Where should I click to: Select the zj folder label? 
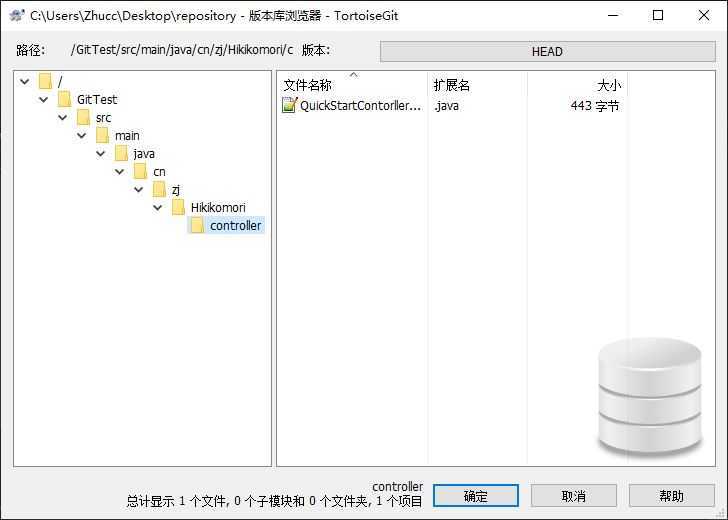pyautogui.click(x=176, y=190)
